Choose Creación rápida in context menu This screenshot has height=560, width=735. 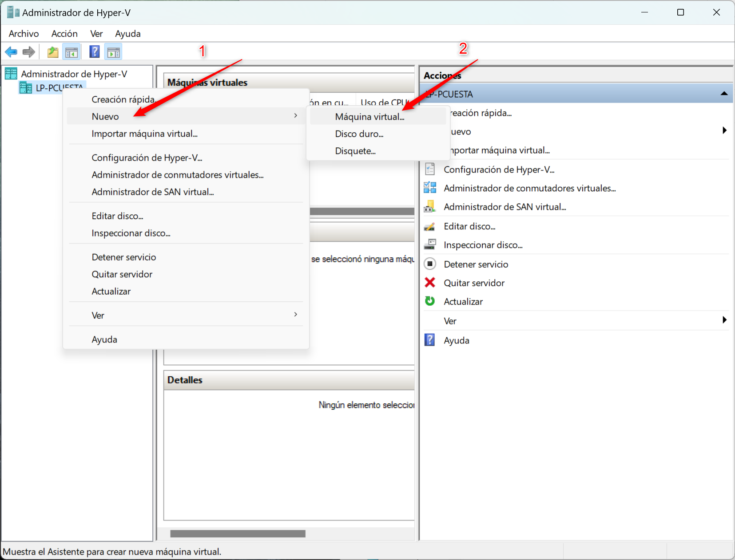pos(187,99)
